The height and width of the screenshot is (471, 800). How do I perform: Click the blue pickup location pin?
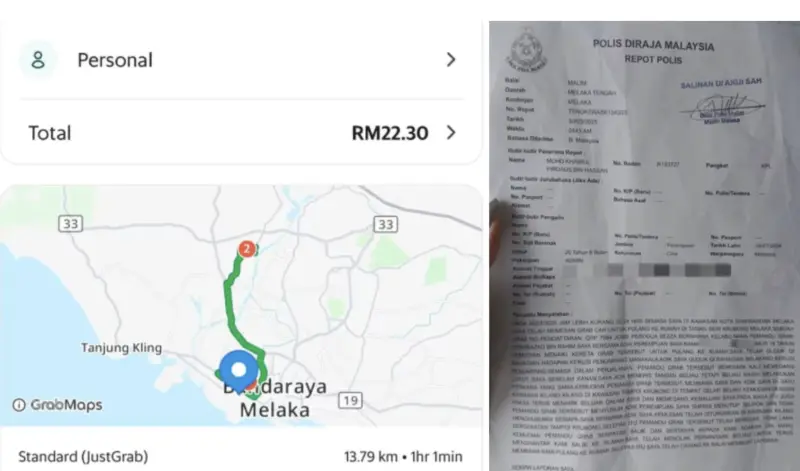(x=238, y=371)
